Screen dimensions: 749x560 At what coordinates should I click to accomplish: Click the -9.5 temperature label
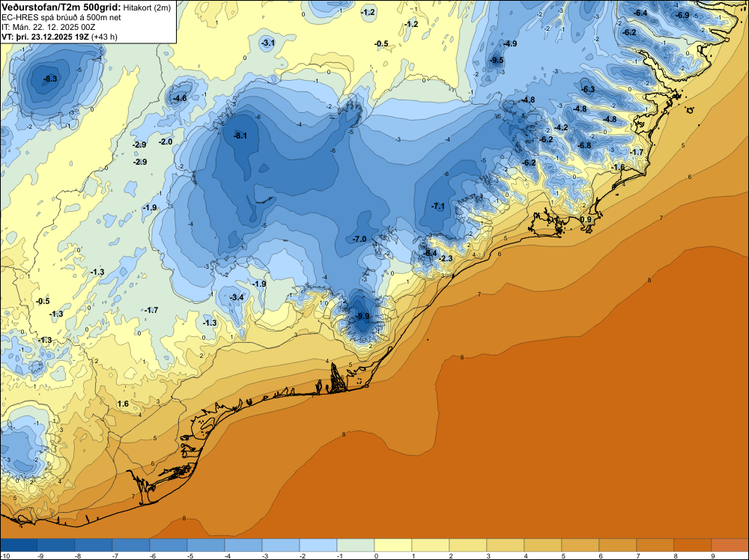(x=497, y=60)
